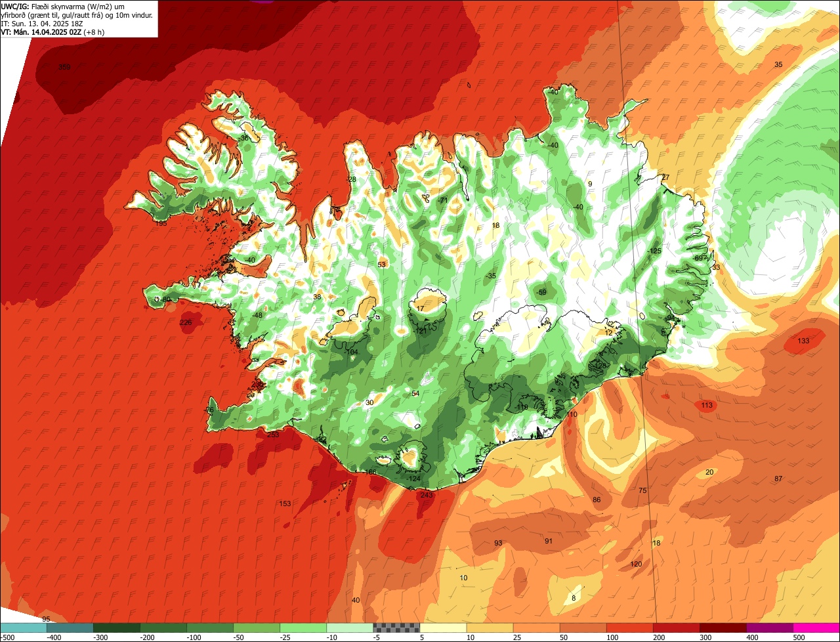Select the map value 226
This screenshot has height=642, width=840.
[x=186, y=322]
